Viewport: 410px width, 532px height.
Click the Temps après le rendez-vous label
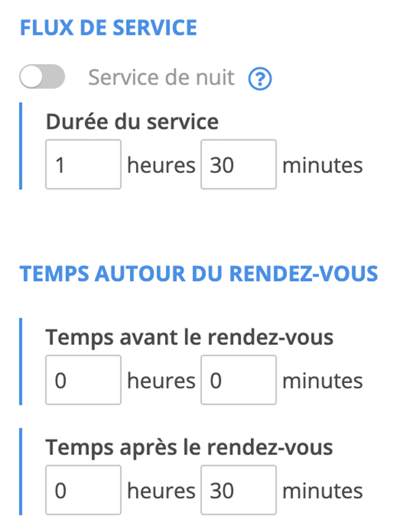point(189,448)
